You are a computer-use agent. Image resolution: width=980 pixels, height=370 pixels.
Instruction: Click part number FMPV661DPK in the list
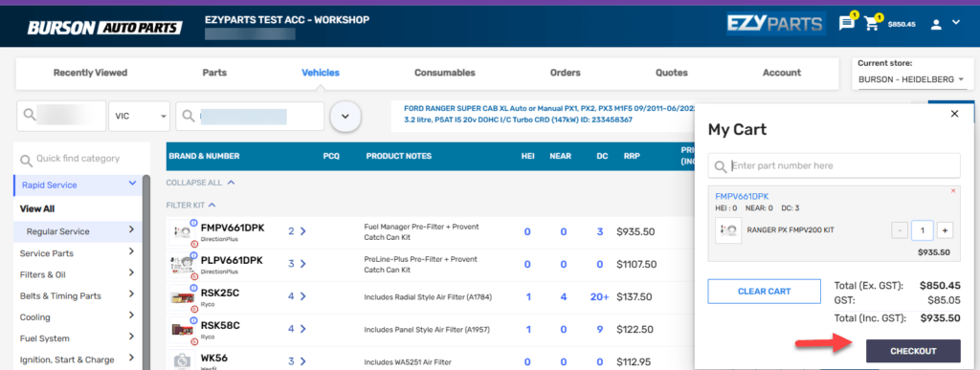(x=233, y=229)
